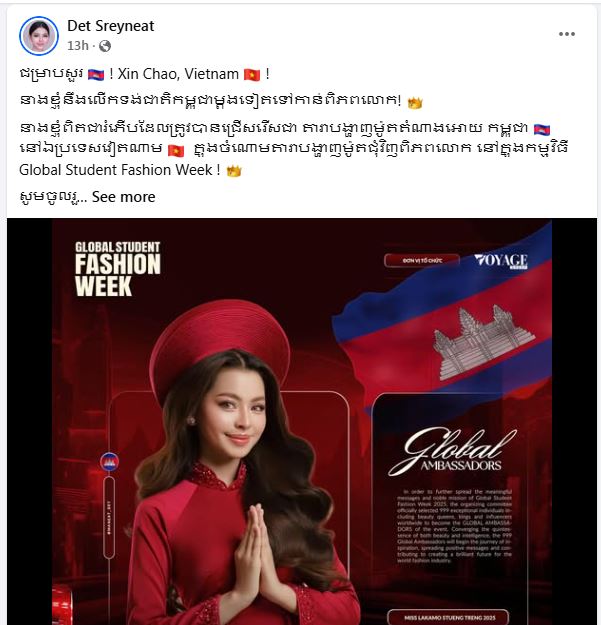Click the globe public audience icon
Screen dimensions: 601x625
pyautogui.click(x=105, y=46)
